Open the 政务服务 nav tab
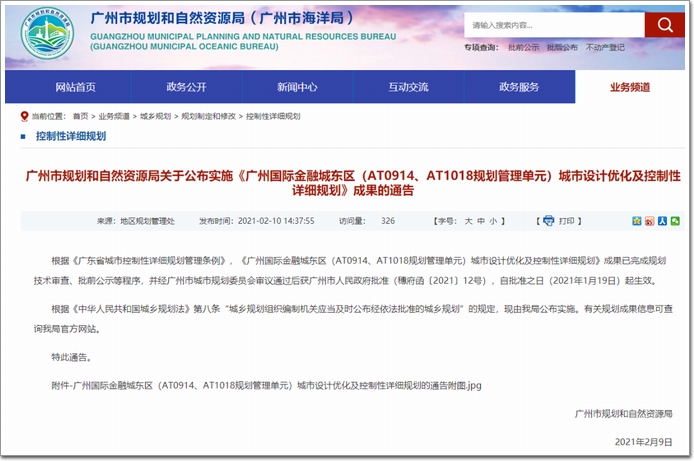 pyautogui.click(x=519, y=87)
